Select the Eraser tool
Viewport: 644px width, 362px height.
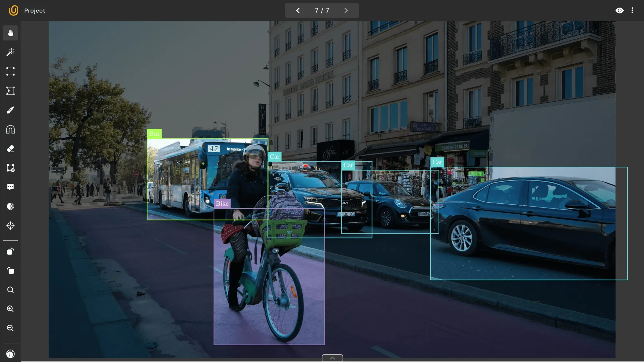click(x=10, y=148)
